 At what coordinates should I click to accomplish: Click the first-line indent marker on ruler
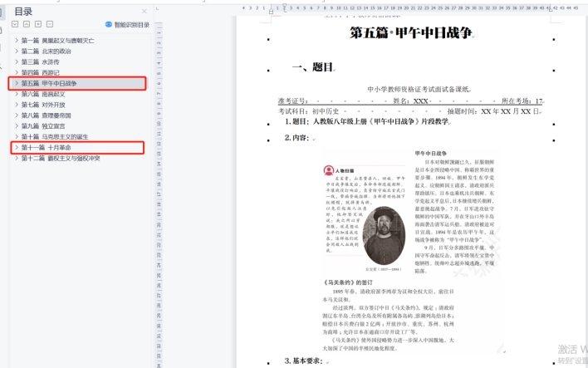coord(283,5)
